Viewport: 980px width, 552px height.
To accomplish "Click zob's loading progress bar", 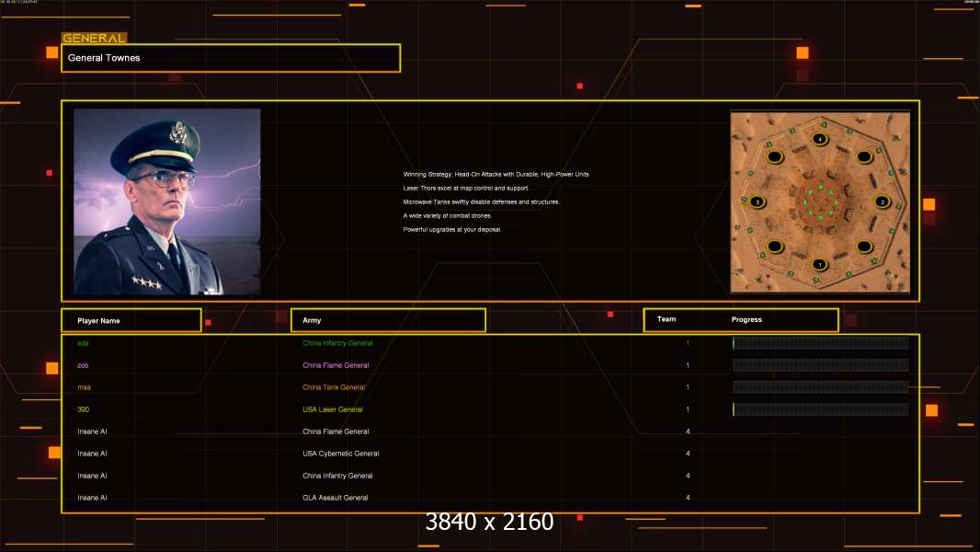I will pos(821,365).
